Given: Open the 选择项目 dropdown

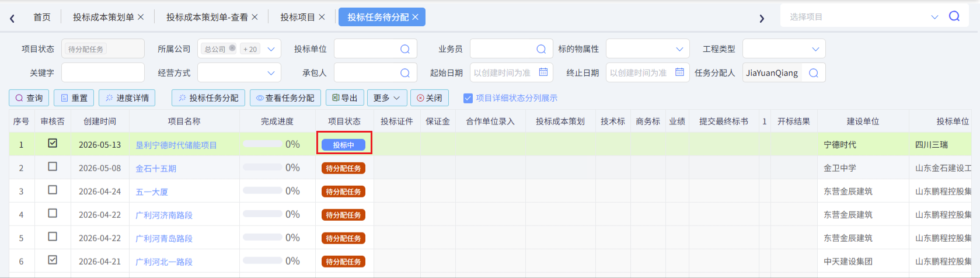Looking at the screenshot, I should 934,17.
